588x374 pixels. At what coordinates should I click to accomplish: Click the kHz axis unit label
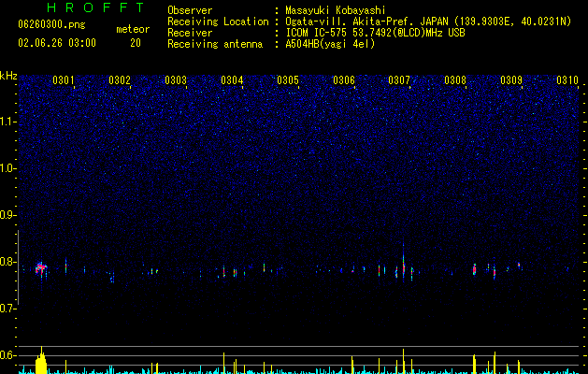[8, 76]
